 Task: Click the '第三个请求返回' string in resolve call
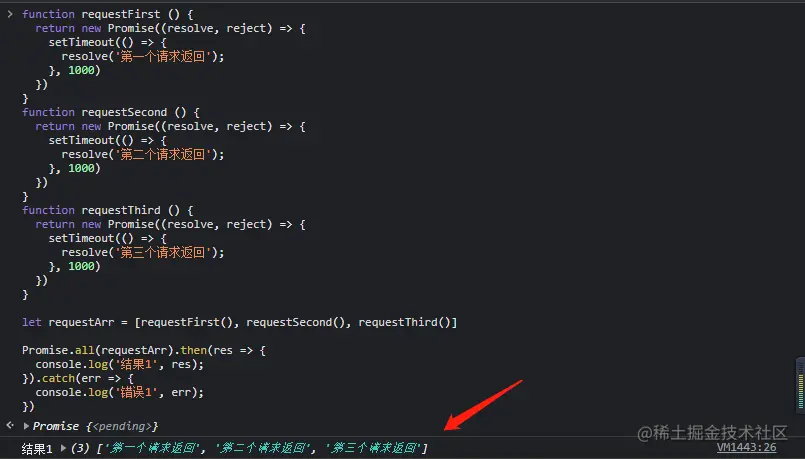(x=162, y=253)
